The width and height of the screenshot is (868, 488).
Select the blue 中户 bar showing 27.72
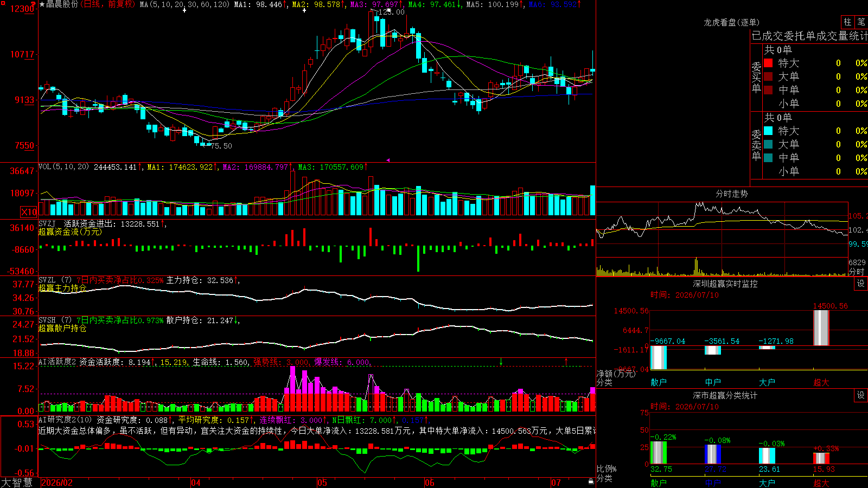point(713,454)
